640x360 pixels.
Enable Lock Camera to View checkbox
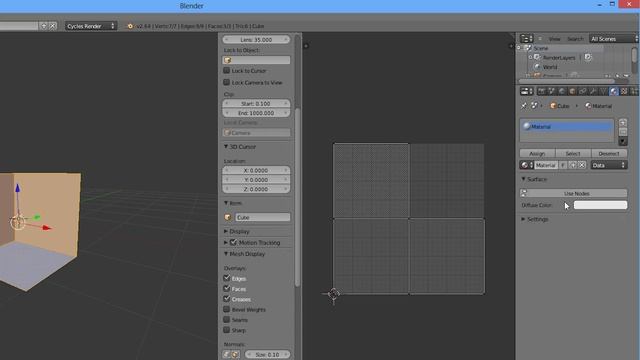[227, 82]
